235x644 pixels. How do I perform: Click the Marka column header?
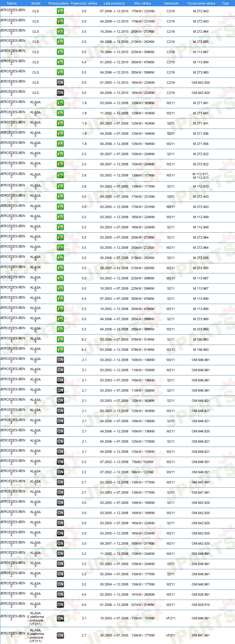click(12, 3)
